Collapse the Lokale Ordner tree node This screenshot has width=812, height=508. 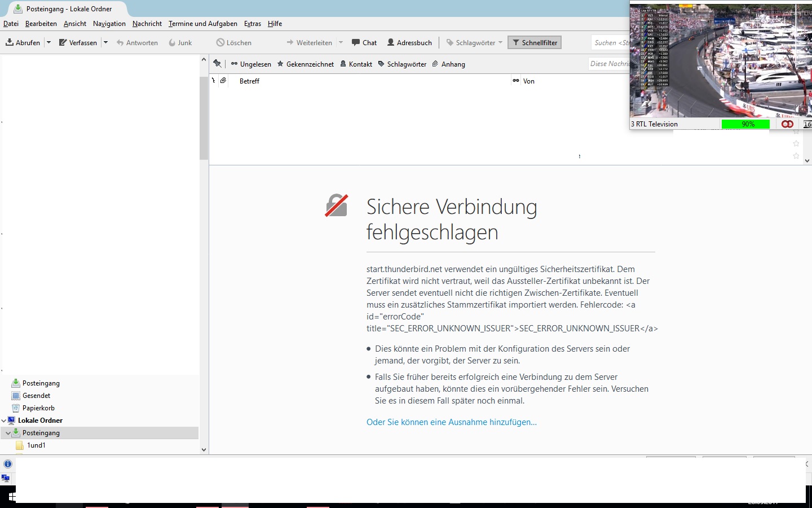tap(4, 421)
